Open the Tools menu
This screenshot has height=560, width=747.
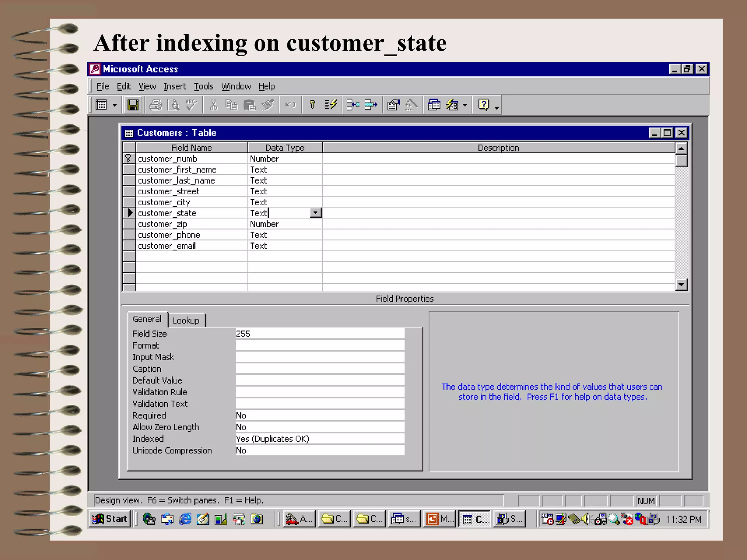click(204, 86)
